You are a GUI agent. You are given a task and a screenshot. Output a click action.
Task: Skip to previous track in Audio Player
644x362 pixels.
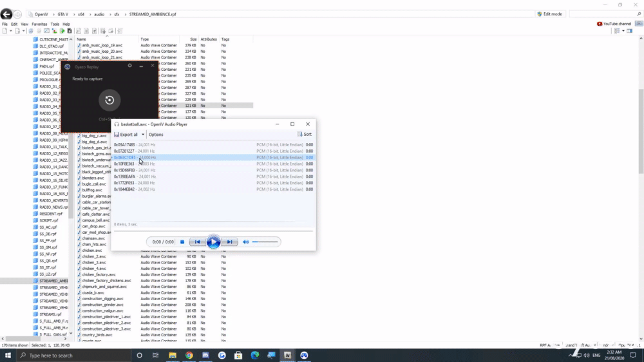click(197, 242)
